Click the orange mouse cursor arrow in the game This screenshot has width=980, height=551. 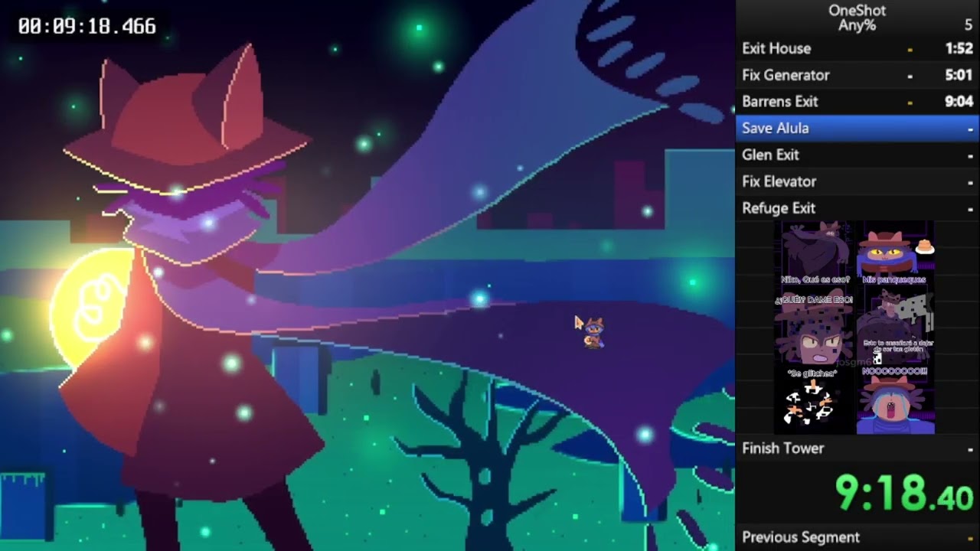pos(579,323)
